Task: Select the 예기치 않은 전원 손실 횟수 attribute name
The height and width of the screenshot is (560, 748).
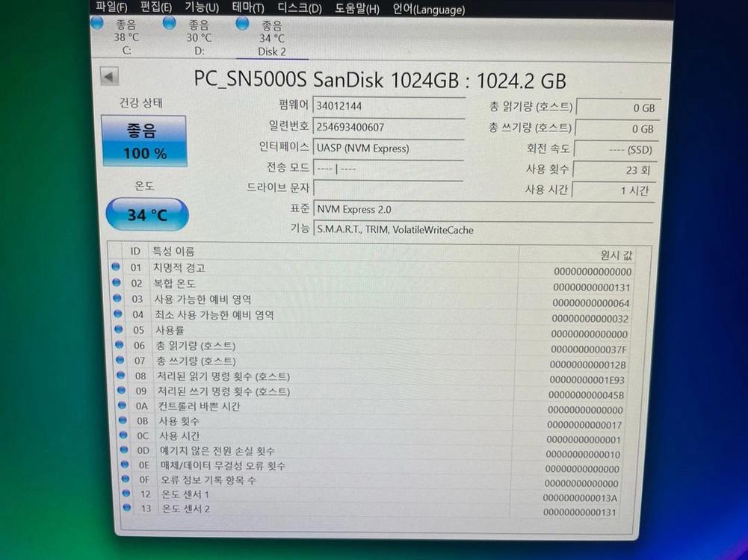Action: point(217,450)
